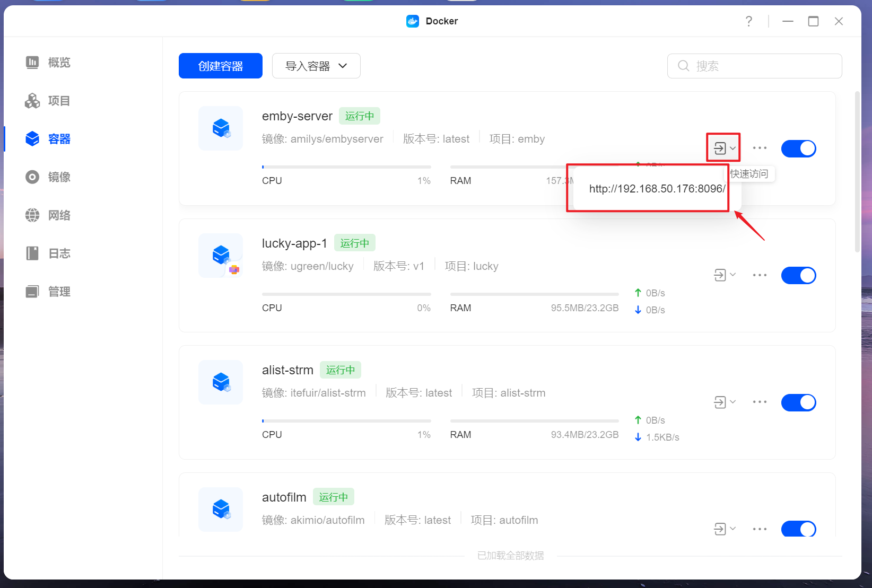872x588 pixels.
Task: Click the 创建容器 button
Action: point(220,66)
